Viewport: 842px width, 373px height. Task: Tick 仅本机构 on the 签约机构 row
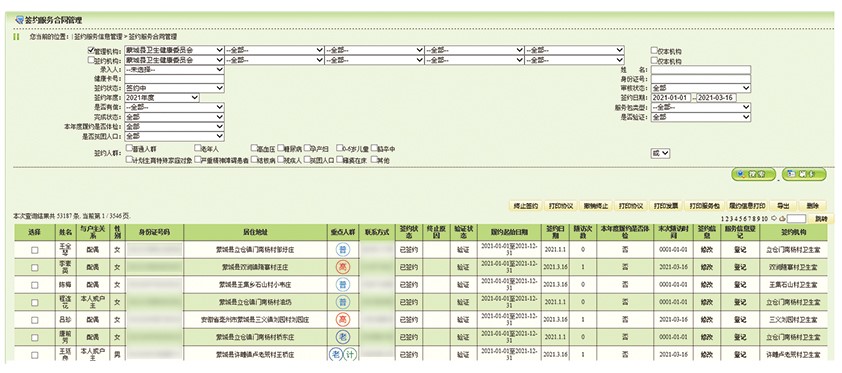pyautogui.click(x=654, y=61)
